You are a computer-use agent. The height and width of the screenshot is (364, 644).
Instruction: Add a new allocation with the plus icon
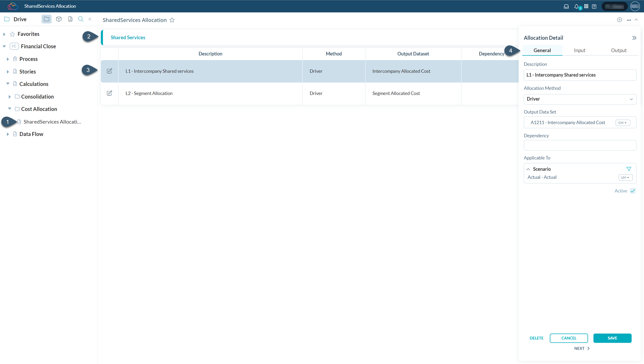620,20
